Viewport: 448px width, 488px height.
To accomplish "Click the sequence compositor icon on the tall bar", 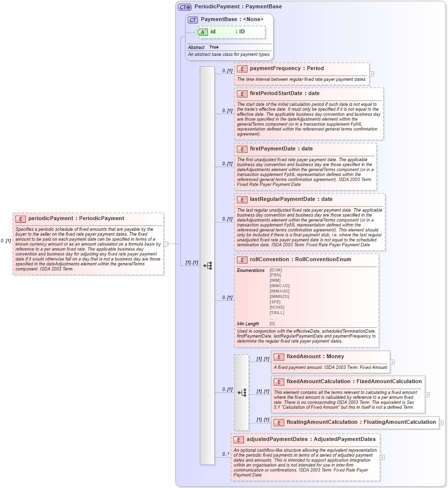I will [x=208, y=266].
